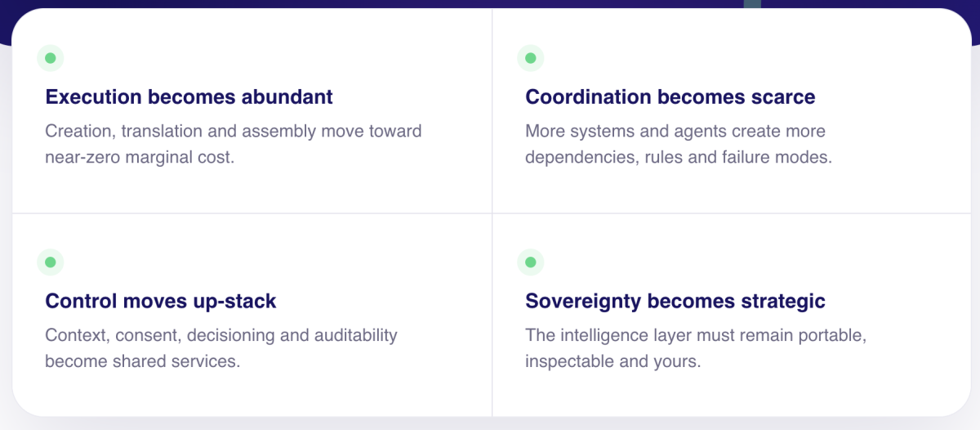Click the teal vertical bar in the purple header
This screenshot has width=980, height=430.
tap(752, 4)
